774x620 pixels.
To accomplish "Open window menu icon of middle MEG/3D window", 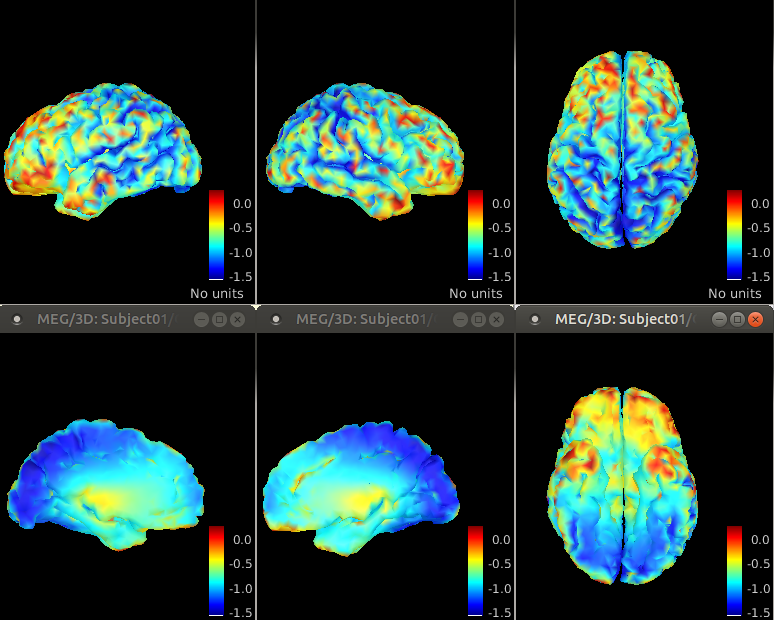I will tap(276, 319).
